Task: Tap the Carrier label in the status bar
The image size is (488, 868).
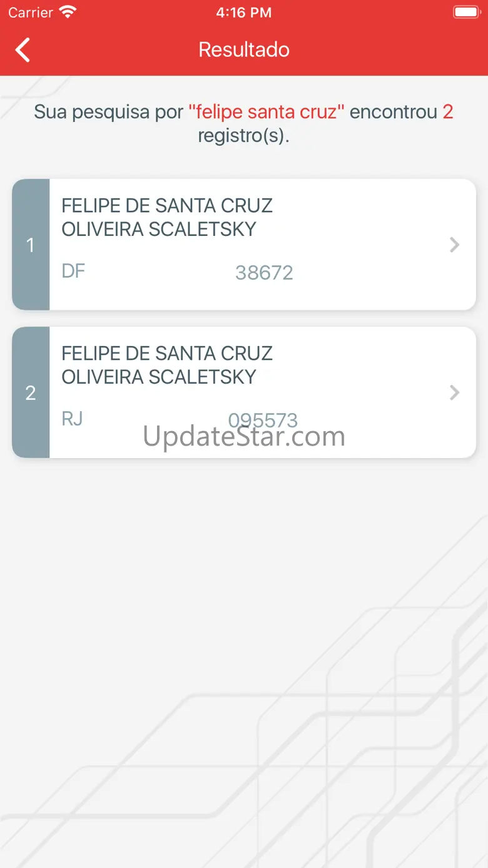Action: coord(31,13)
